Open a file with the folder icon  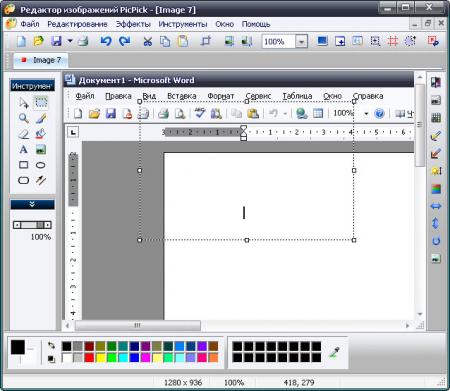point(39,41)
